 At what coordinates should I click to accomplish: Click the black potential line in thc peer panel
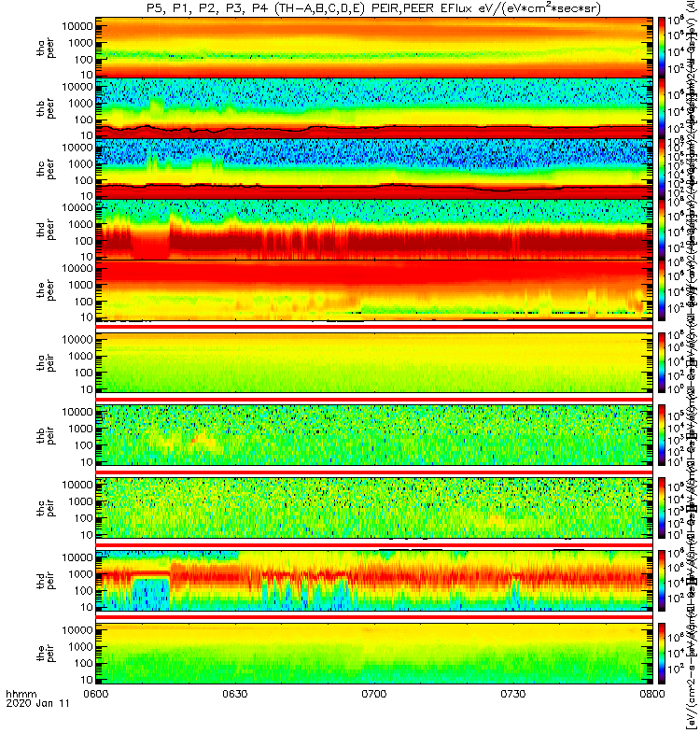[374, 186]
